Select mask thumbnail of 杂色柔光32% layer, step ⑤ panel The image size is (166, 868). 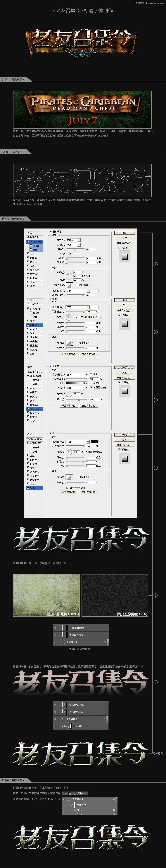[x=67, y=635]
